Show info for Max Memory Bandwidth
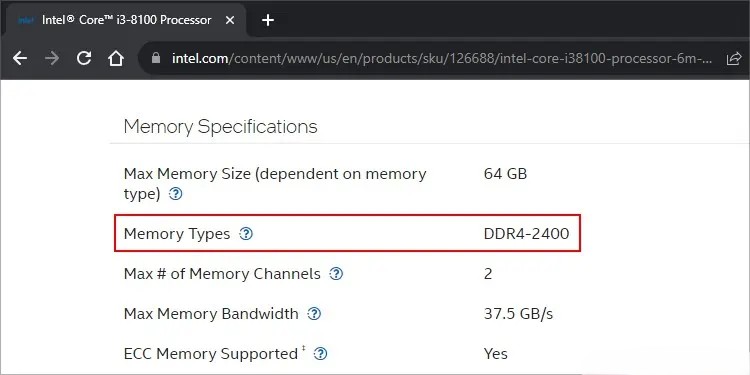This screenshot has height=375, width=750. click(314, 314)
